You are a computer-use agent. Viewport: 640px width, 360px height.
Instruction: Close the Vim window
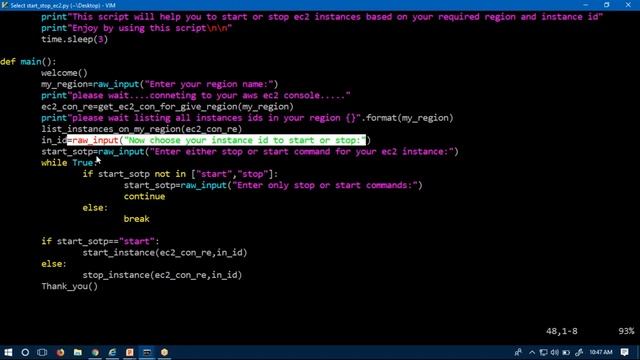(x=628, y=5)
